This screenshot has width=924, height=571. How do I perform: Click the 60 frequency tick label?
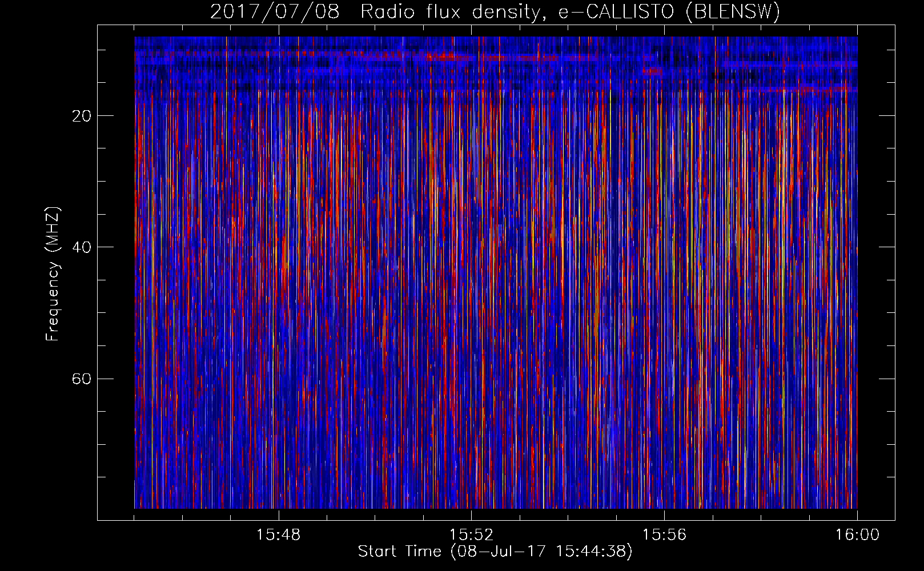point(82,379)
